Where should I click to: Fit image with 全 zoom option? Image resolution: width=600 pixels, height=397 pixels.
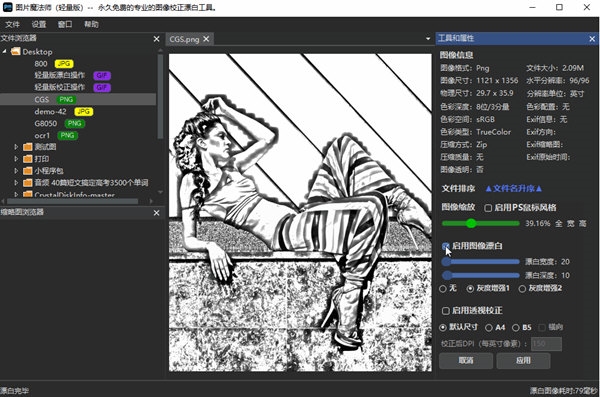point(559,224)
